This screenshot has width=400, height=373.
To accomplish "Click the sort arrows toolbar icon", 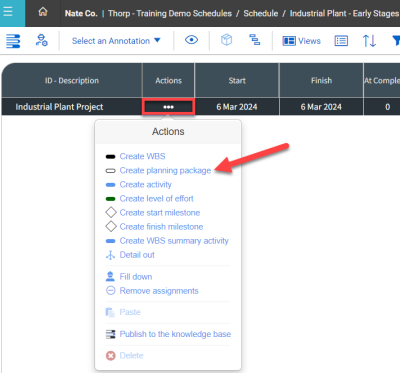I will 369,41.
